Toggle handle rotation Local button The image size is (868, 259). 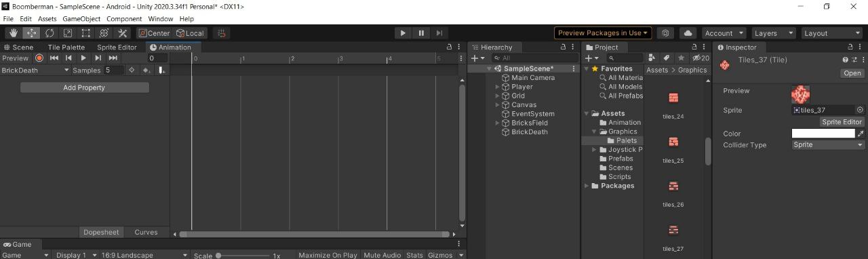190,33
